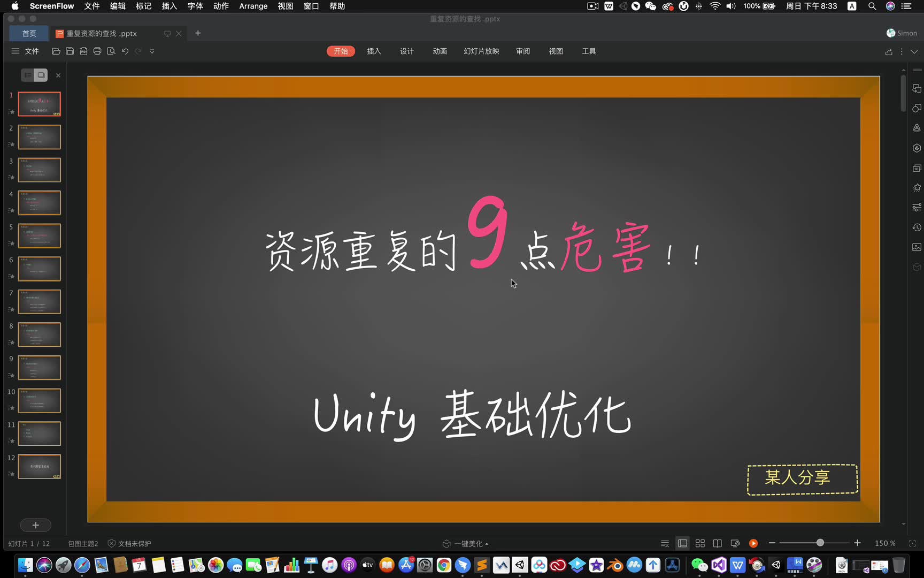The width and height of the screenshot is (924, 578).
Task: Click the 某人分享 dashed text box
Action: point(802,479)
